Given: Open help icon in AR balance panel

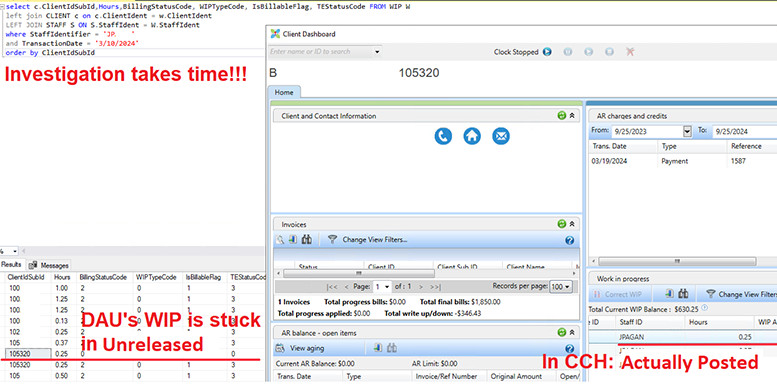Looking at the screenshot, I should click(x=569, y=348).
